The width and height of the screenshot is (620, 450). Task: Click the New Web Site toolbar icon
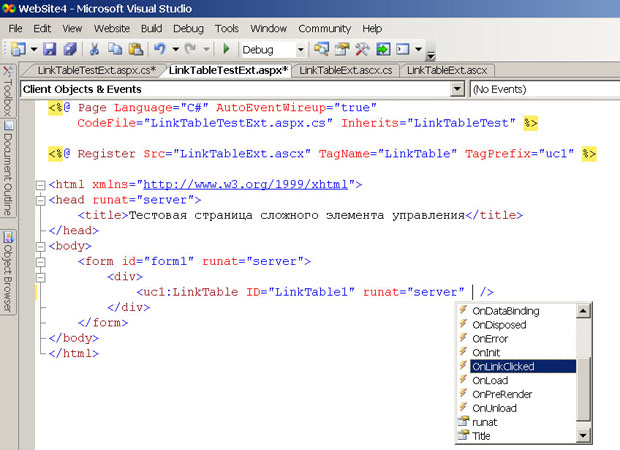tap(18, 49)
